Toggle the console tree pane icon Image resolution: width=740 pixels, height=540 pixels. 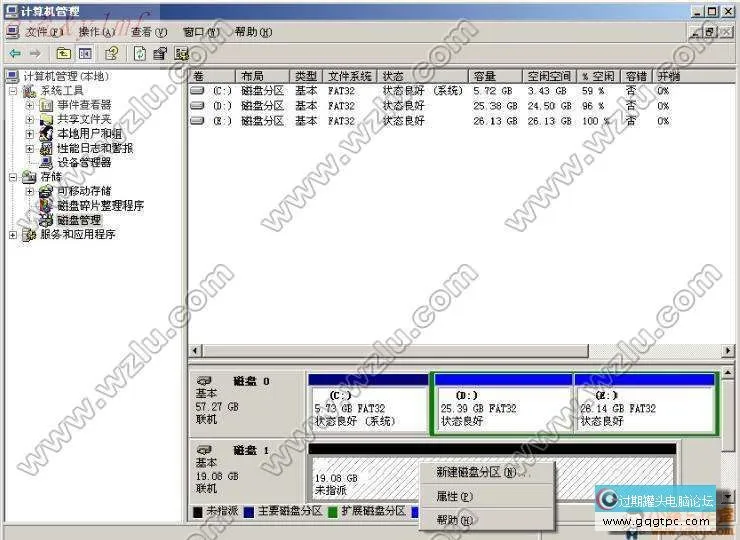tap(85, 53)
